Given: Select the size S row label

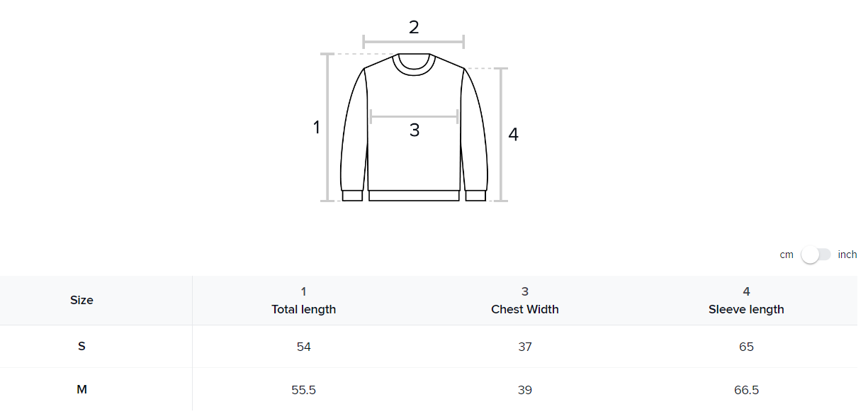Looking at the screenshot, I should pyautogui.click(x=81, y=347).
